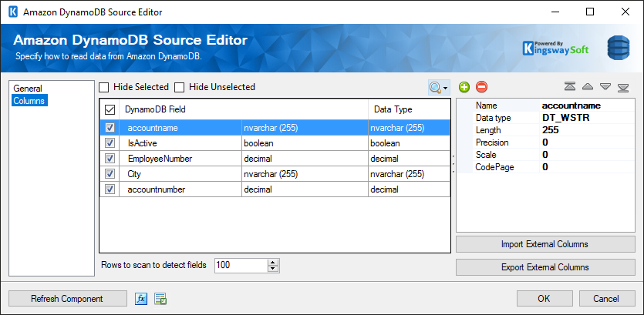Click the OK button
The height and width of the screenshot is (315, 644).
[x=544, y=299]
